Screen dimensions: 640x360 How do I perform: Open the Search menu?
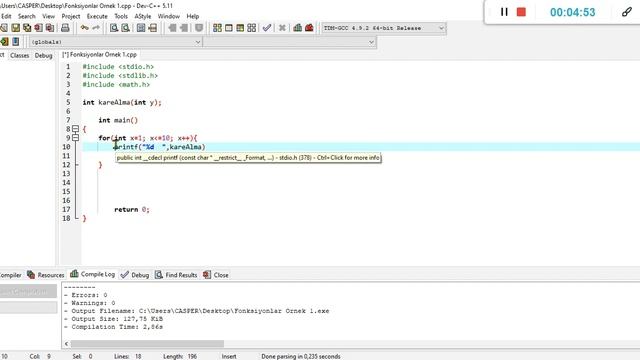27,16
